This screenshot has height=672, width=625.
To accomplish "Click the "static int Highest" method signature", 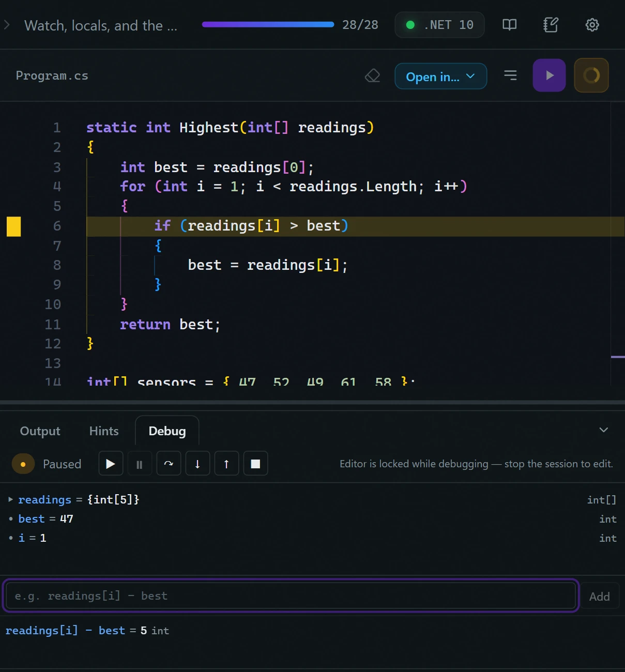I will (x=230, y=128).
